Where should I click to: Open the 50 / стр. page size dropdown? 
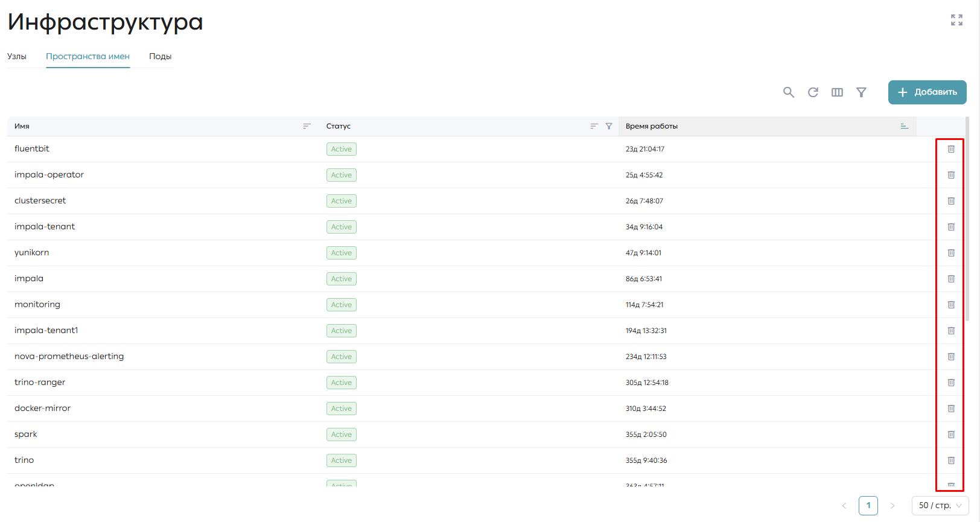point(940,506)
